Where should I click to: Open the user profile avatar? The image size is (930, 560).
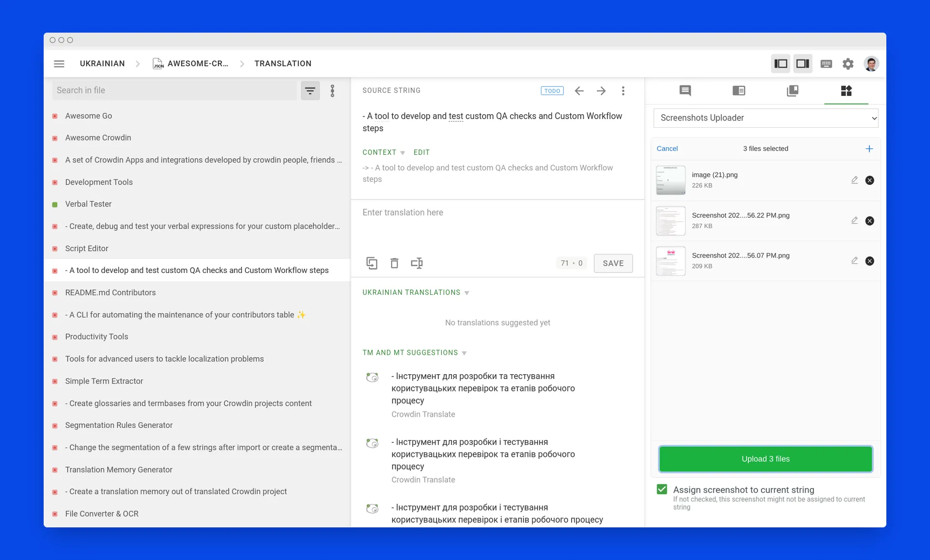point(871,64)
